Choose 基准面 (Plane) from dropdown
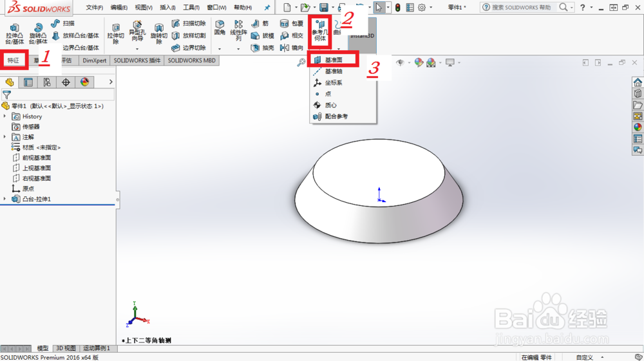The image size is (644, 361). pos(333,60)
